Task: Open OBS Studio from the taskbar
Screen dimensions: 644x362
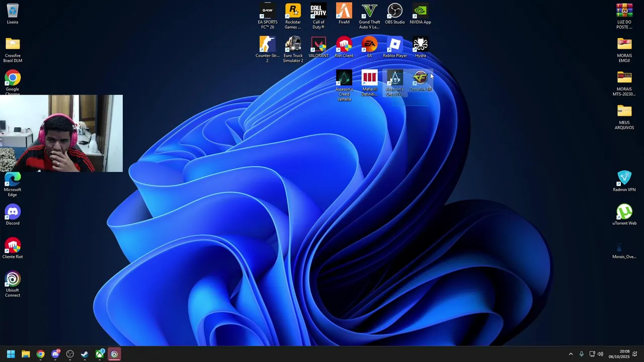Action: point(70,354)
